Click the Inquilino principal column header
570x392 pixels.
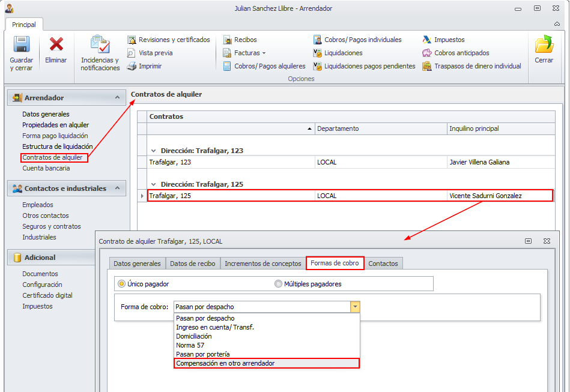pyautogui.click(x=501, y=128)
